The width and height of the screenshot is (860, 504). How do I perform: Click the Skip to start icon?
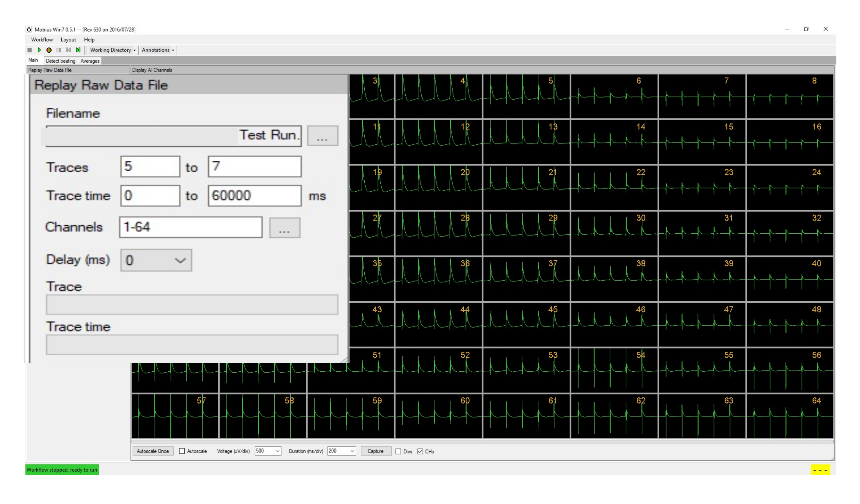(69, 50)
